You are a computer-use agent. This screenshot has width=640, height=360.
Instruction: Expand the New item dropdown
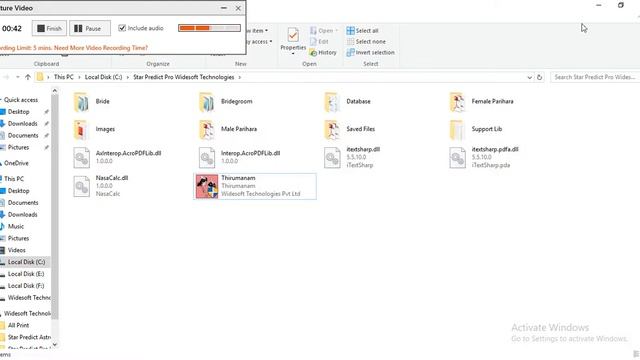267,31
